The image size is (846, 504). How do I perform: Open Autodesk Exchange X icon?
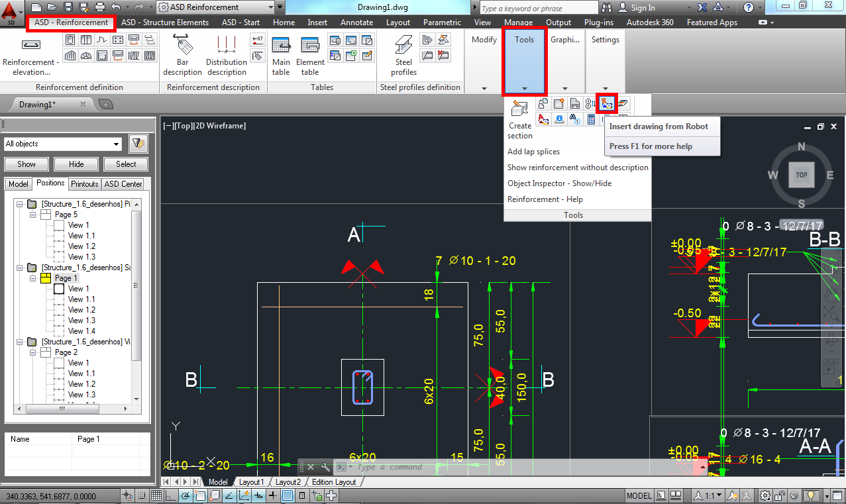pyautogui.click(x=702, y=7)
